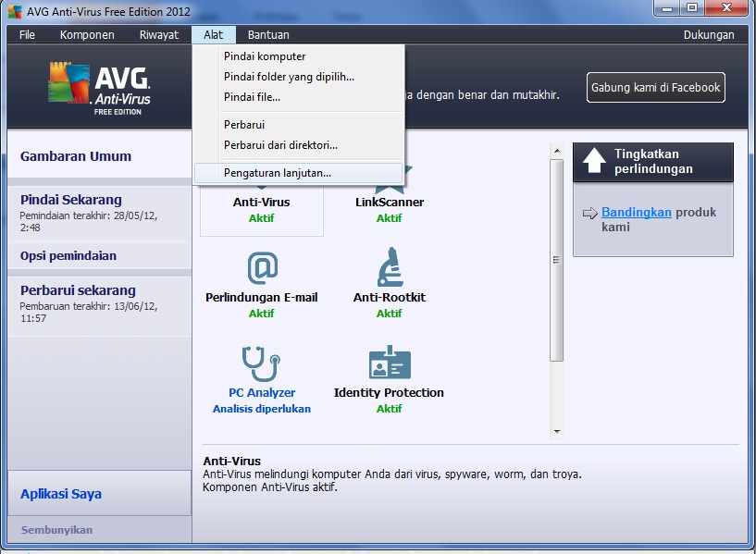Click Analisis diperlukan status text

tap(262, 409)
